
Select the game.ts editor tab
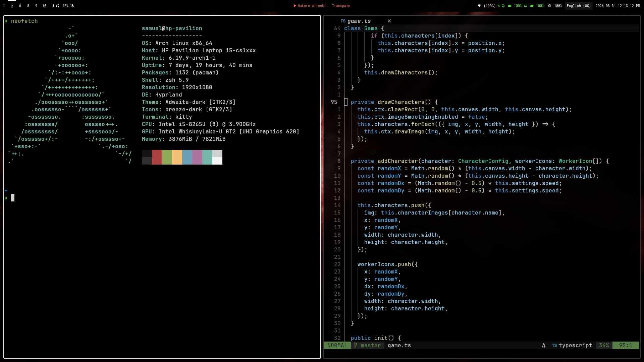click(x=359, y=21)
